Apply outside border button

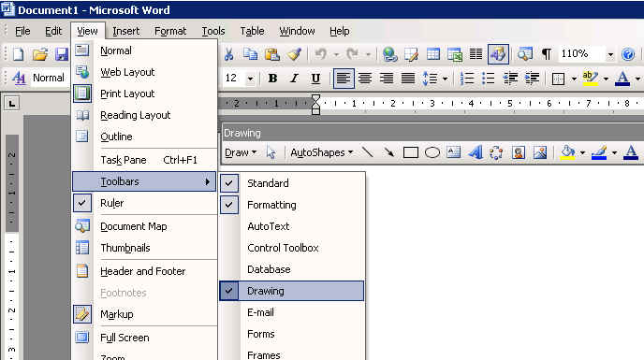click(558, 78)
